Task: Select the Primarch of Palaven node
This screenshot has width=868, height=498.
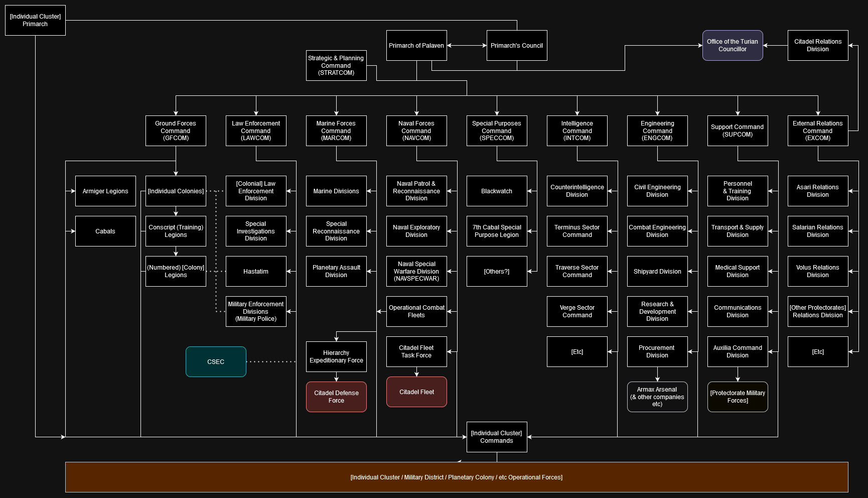Action: (416, 45)
